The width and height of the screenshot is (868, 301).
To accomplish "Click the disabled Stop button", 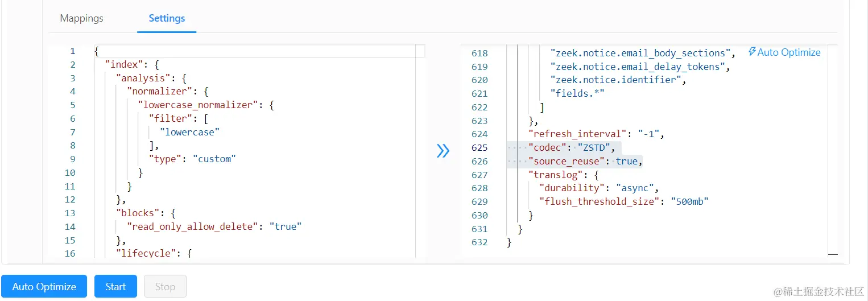I will (x=165, y=286).
